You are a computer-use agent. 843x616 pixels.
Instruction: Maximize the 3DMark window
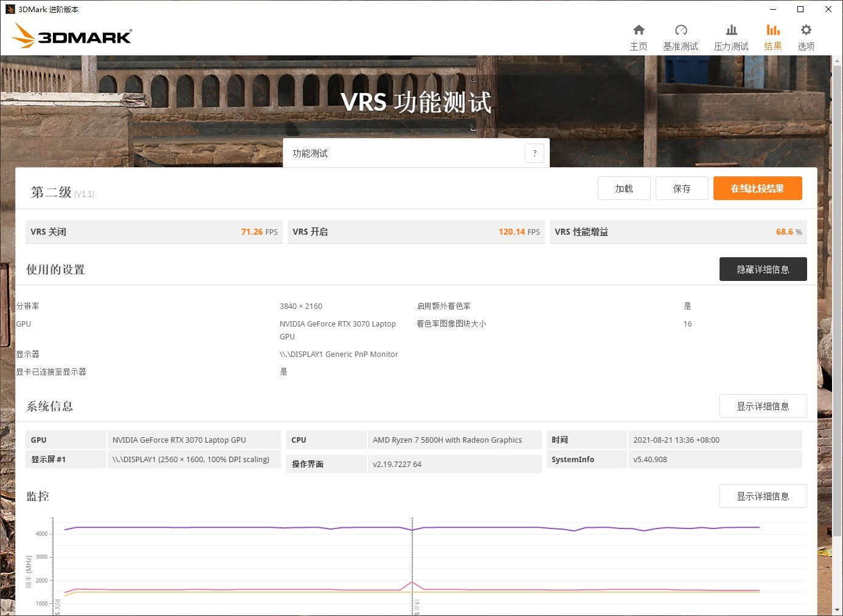coord(800,9)
